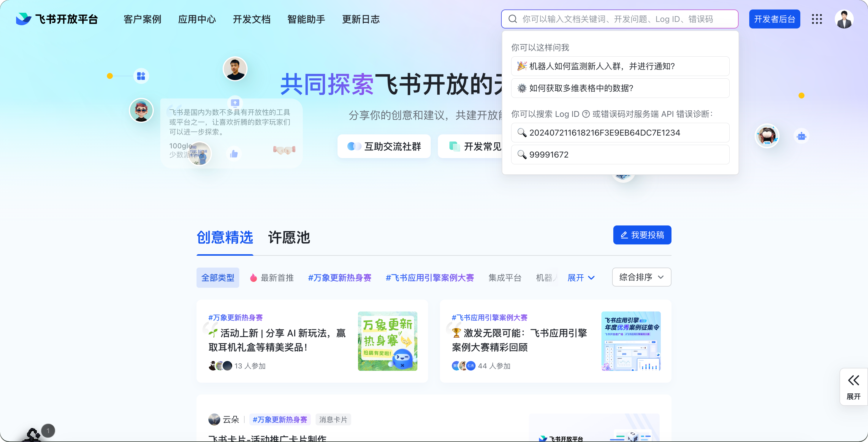The height and width of the screenshot is (442, 868).
Task: Expand the category filter with 展开
Action: [x=581, y=278]
